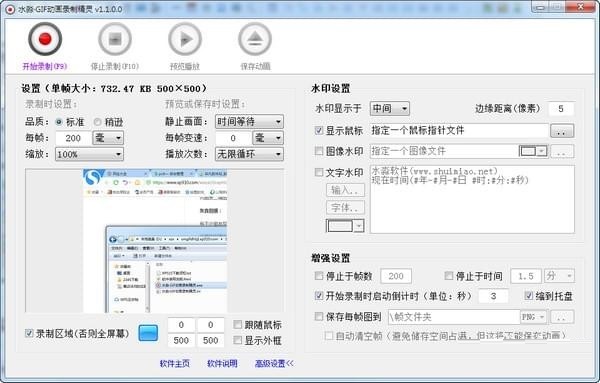Open the 停止于时间 分 unit dropdown
Image resolution: width=600 pixels, height=383 pixels.
click(x=559, y=276)
